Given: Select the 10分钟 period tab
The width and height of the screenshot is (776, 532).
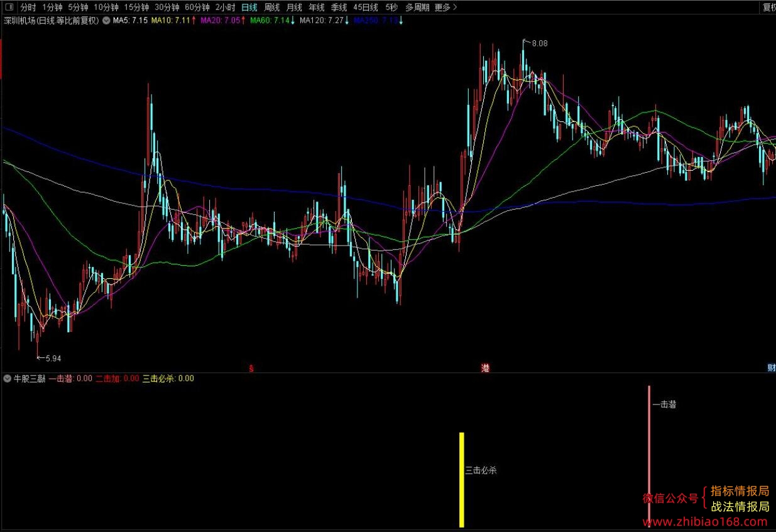Looking at the screenshot, I should (x=106, y=8).
